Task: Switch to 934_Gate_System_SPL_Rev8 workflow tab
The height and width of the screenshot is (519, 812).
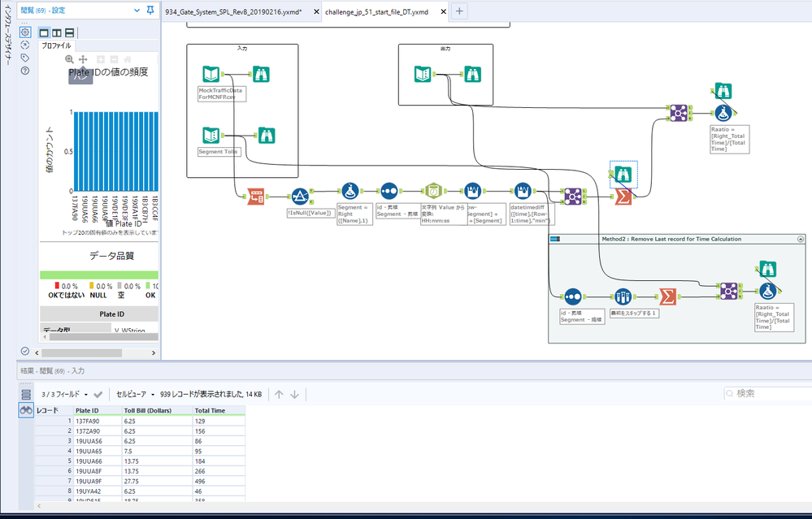Action: tap(233, 11)
